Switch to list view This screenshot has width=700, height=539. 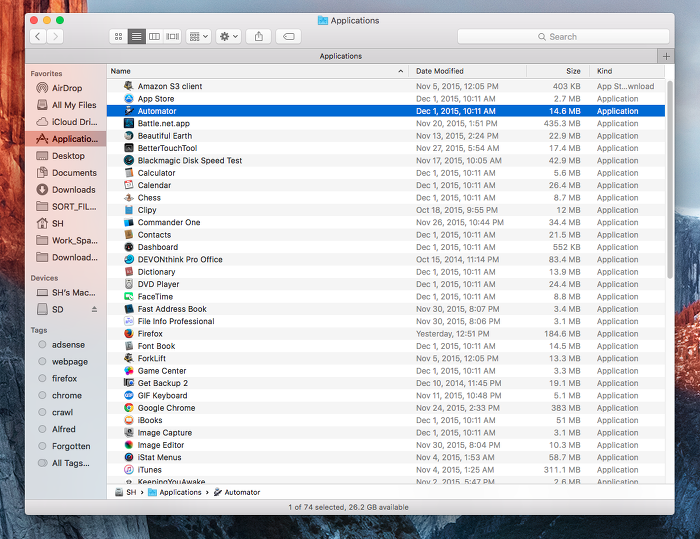(137, 37)
